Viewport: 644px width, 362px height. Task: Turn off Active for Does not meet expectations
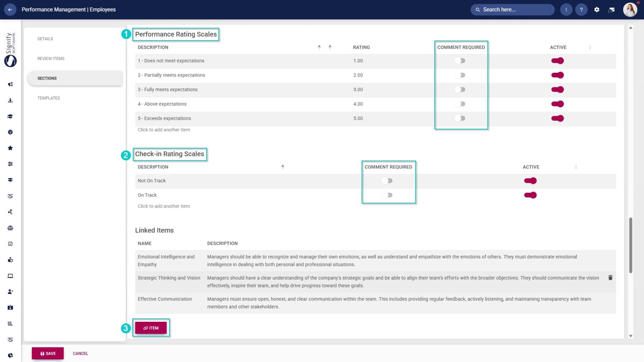coord(558,61)
